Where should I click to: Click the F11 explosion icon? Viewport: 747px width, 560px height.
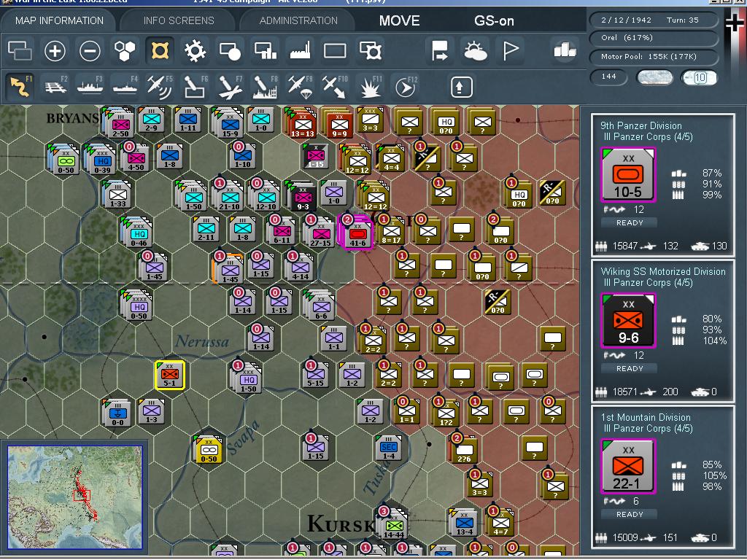[x=371, y=86]
